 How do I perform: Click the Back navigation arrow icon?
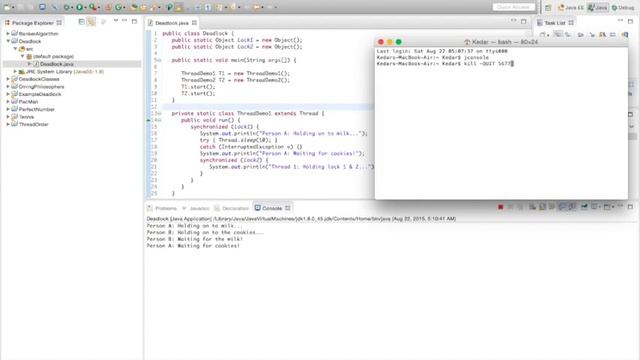click(256, 7)
